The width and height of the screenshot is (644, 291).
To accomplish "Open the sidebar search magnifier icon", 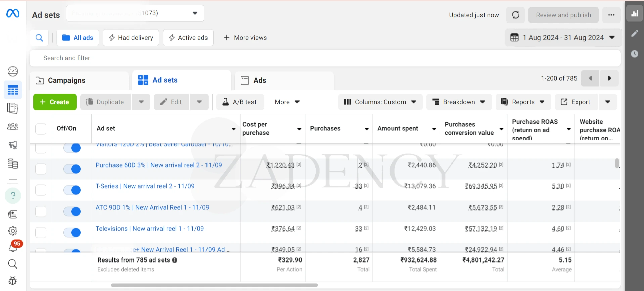I will [13, 264].
